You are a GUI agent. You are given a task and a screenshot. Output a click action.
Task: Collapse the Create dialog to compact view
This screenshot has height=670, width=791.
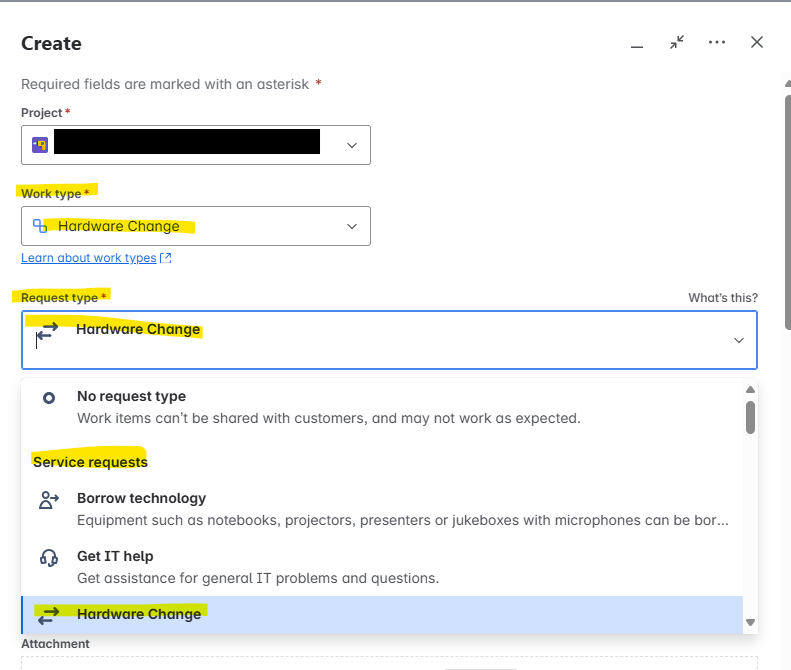click(x=676, y=42)
